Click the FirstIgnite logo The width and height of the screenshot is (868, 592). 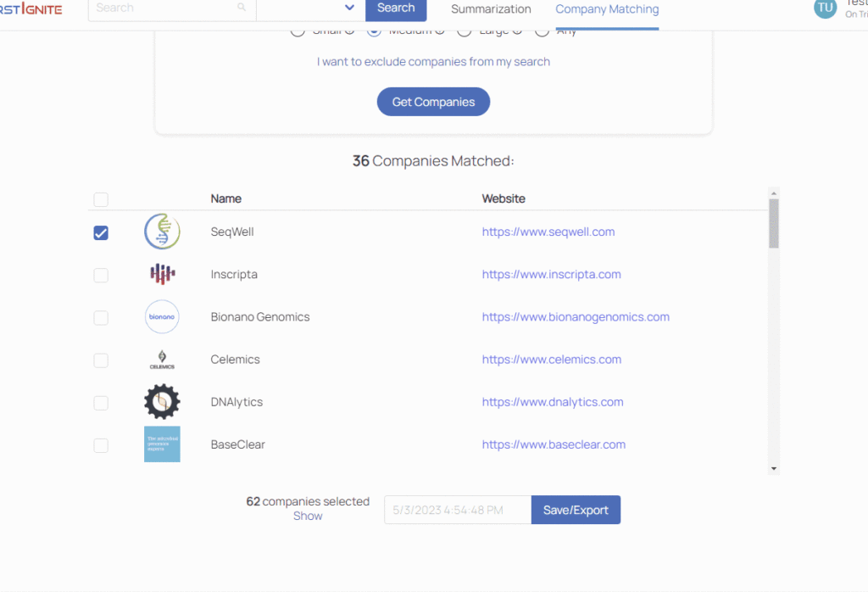[x=31, y=8]
